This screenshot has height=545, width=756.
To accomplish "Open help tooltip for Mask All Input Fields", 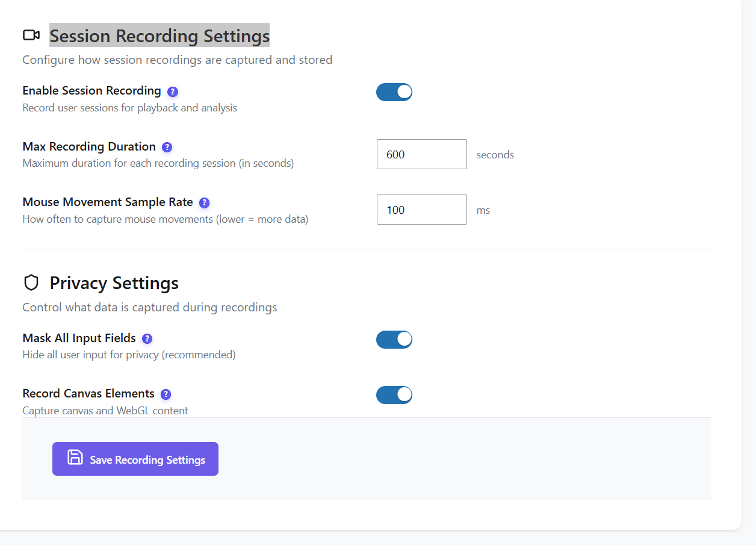I will [147, 338].
